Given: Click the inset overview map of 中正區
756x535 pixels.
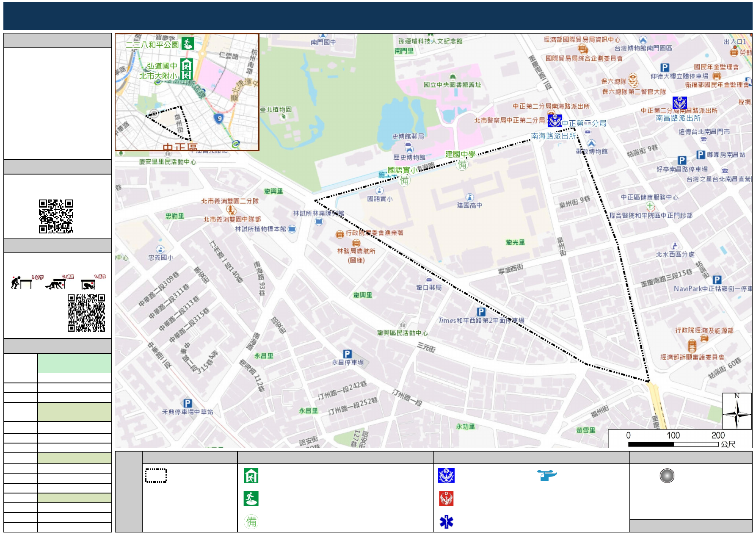Looking at the screenshot, I should 187,92.
